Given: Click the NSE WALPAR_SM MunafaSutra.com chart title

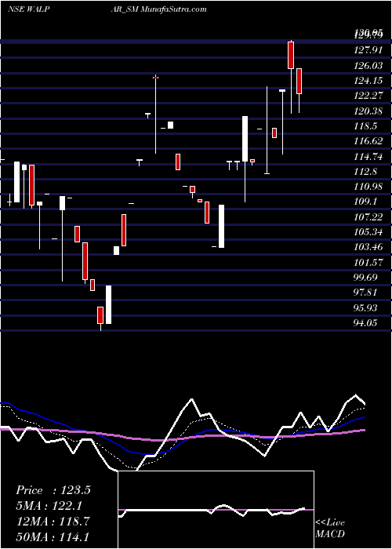Looking at the screenshot, I should click(107, 9).
